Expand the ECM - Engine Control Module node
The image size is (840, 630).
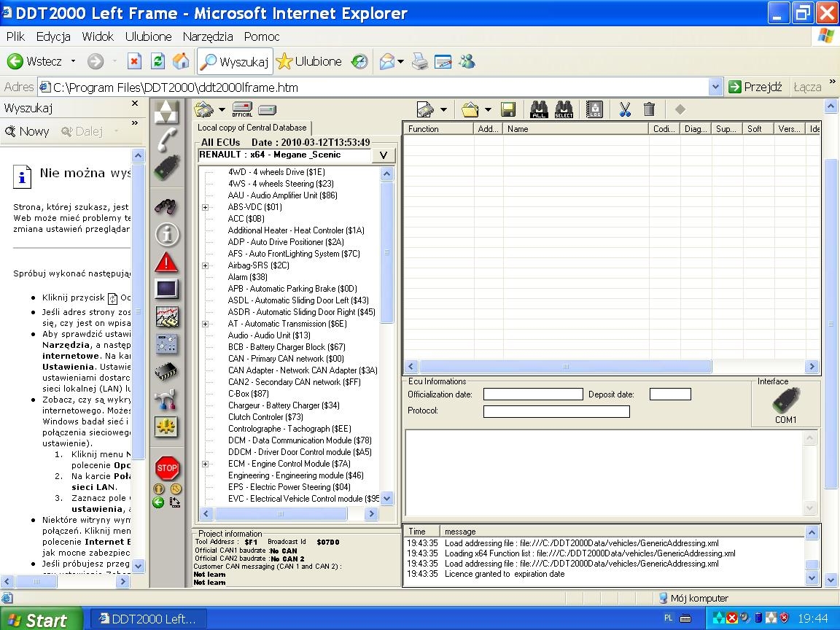205,464
